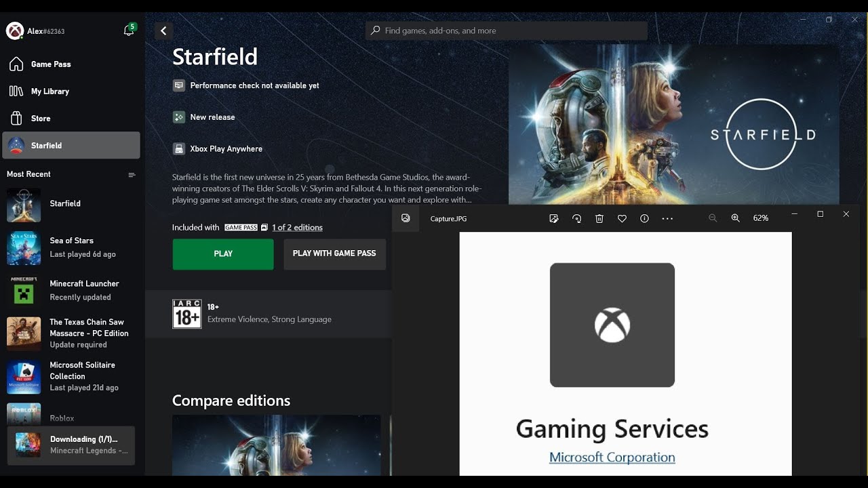Go back with the arrow button
Viewport: 868px width, 488px height.
coord(163,30)
